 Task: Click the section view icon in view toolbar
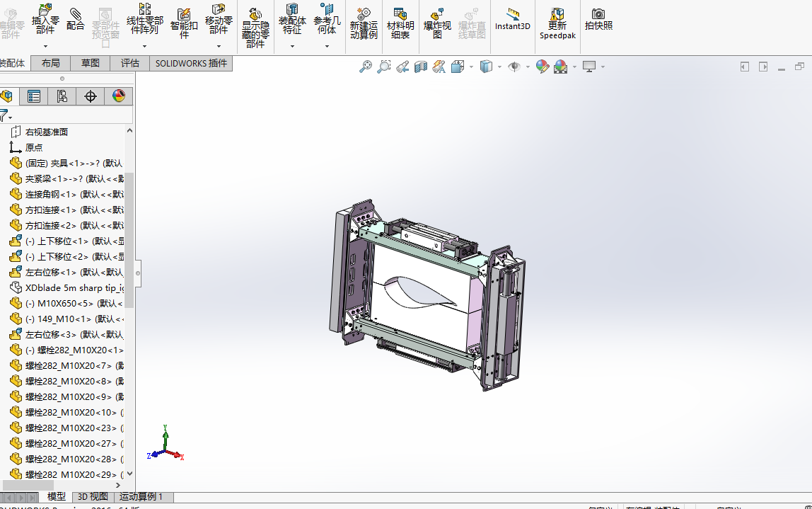(x=420, y=67)
